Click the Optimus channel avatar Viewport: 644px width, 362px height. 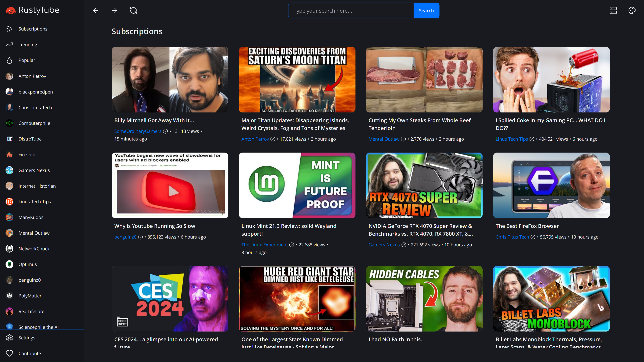(x=10, y=264)
